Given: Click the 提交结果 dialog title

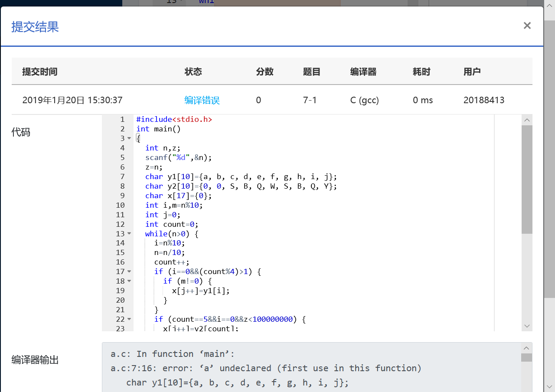Looking at the screenshot, I should pyautogui.click(x=35, y=26).
